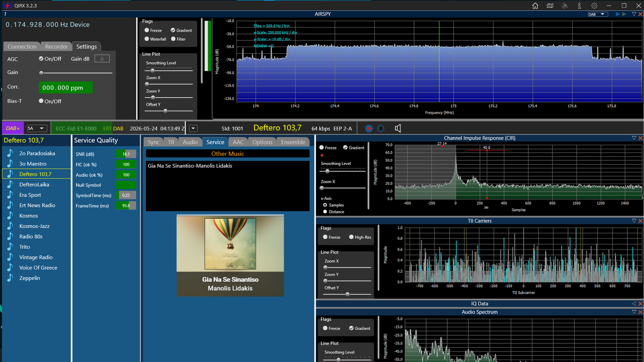
Task: Start recording with the red record button
Action: tap(369, 128)
